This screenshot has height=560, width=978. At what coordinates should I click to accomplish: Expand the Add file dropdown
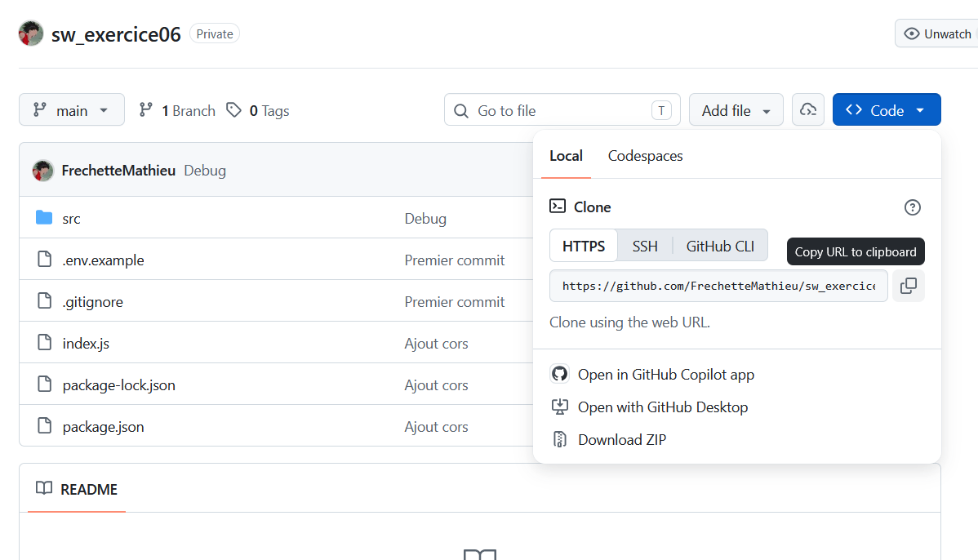736,109
